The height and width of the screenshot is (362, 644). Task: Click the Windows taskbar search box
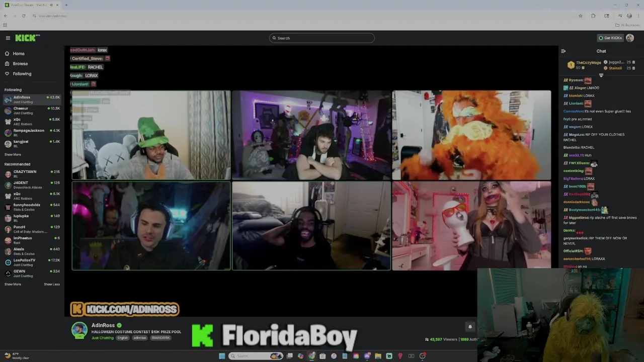tap(256, 356)
